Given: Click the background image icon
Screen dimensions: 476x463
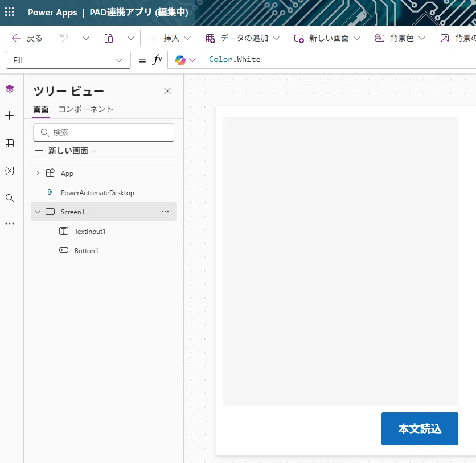Looking at the screenshot, I should [445, 38].
